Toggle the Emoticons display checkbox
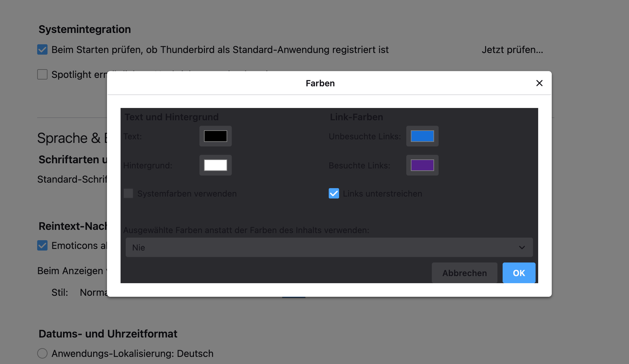 (x=42, y=245)
